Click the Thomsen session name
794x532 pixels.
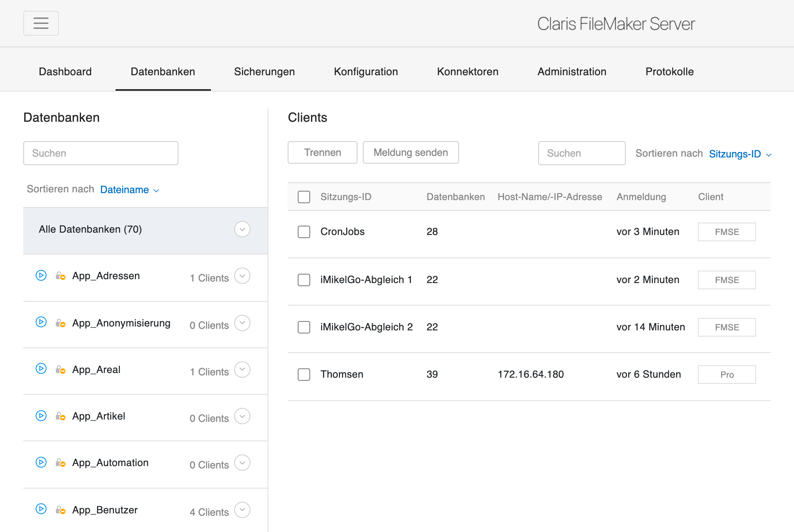[x=342, y=374]
